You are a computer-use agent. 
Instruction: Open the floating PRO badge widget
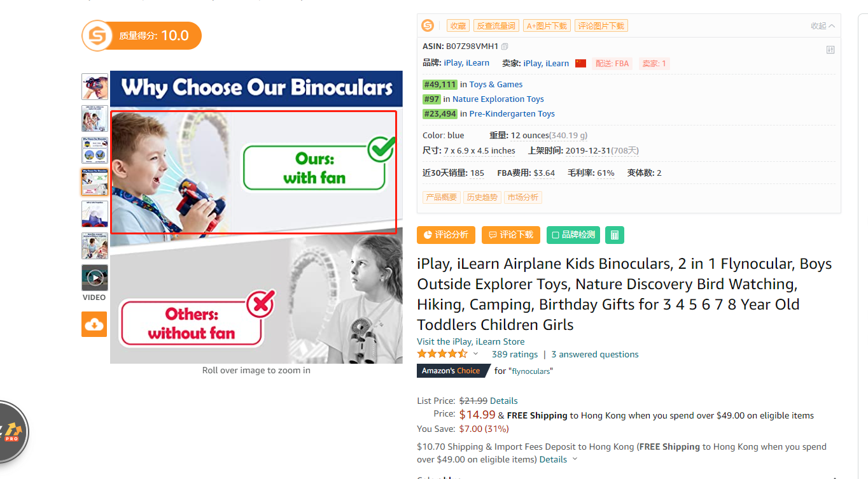coord(11,433)
